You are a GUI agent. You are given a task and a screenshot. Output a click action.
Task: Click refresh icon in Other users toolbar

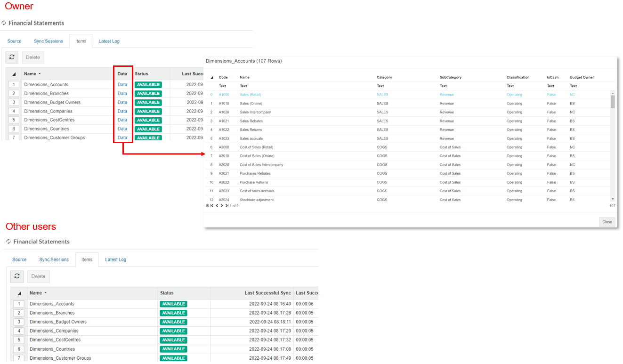17,276
